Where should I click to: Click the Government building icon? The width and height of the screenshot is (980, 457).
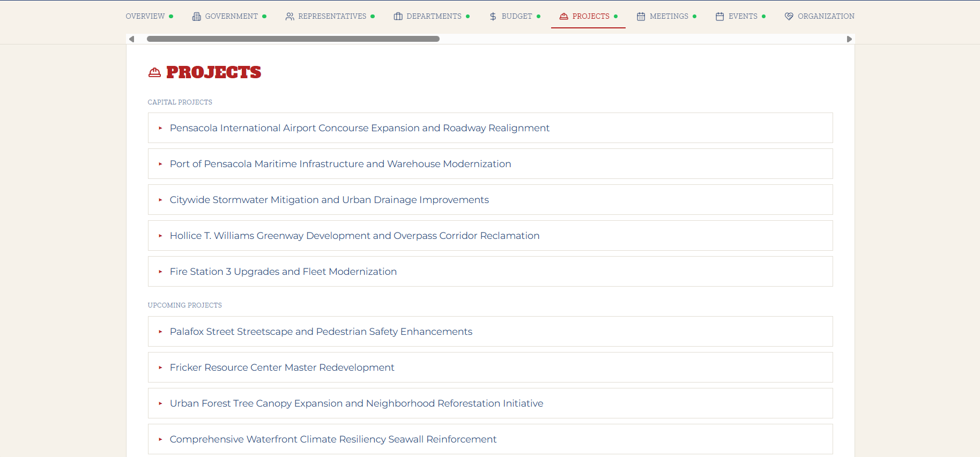coord(196,17)
